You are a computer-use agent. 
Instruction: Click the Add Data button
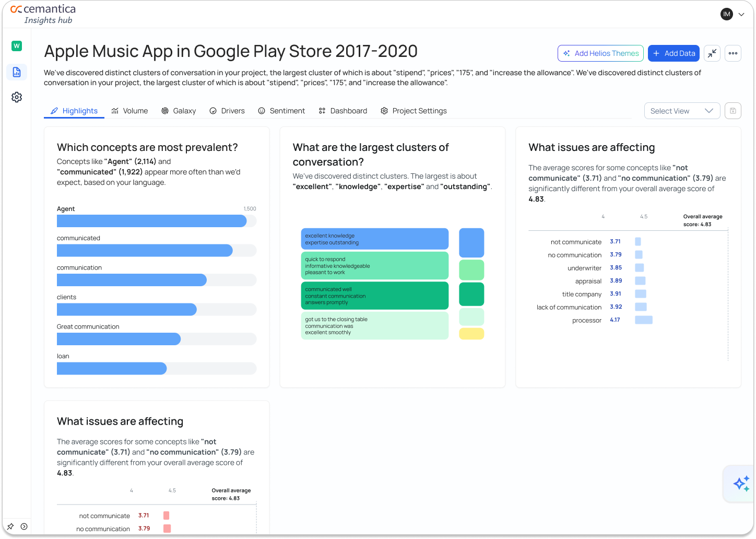tap(674, 53)
